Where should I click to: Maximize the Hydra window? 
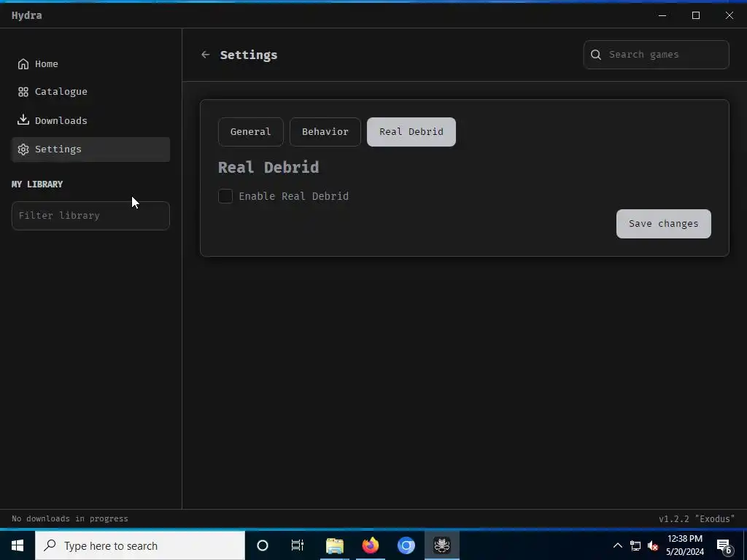point(696,15)
